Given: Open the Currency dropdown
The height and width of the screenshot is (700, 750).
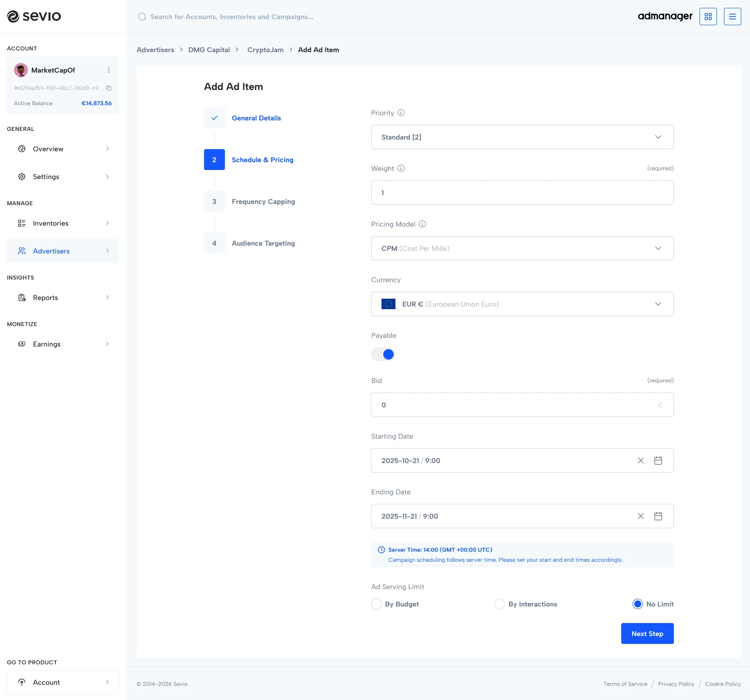Looking at the screenshot, I should click(522, 304).
